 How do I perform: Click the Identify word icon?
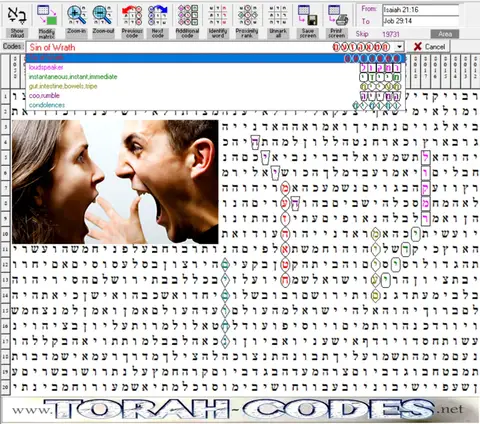[218, 15]
